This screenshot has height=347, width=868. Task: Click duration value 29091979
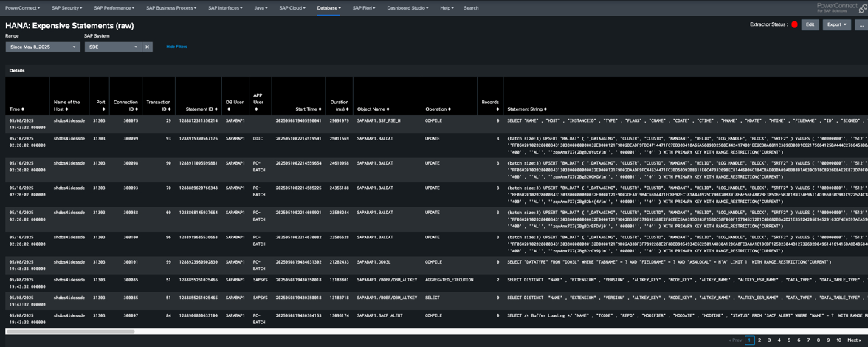click(340, 120)
